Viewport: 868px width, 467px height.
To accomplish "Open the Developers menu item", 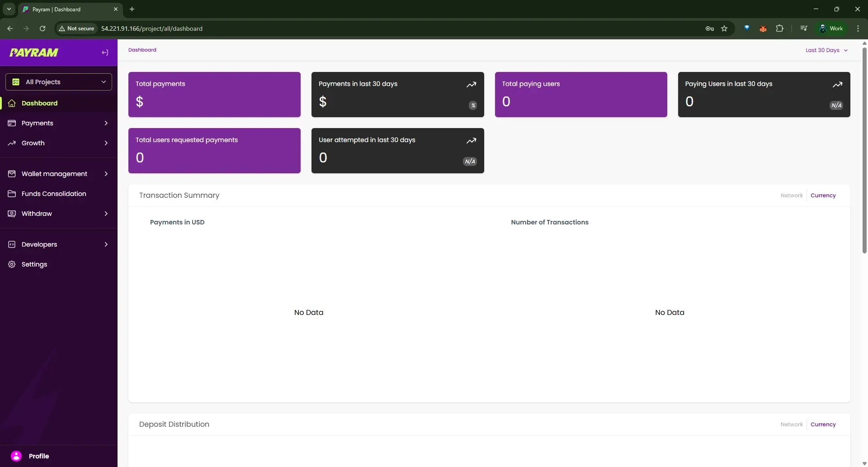I will pos(39,244).
